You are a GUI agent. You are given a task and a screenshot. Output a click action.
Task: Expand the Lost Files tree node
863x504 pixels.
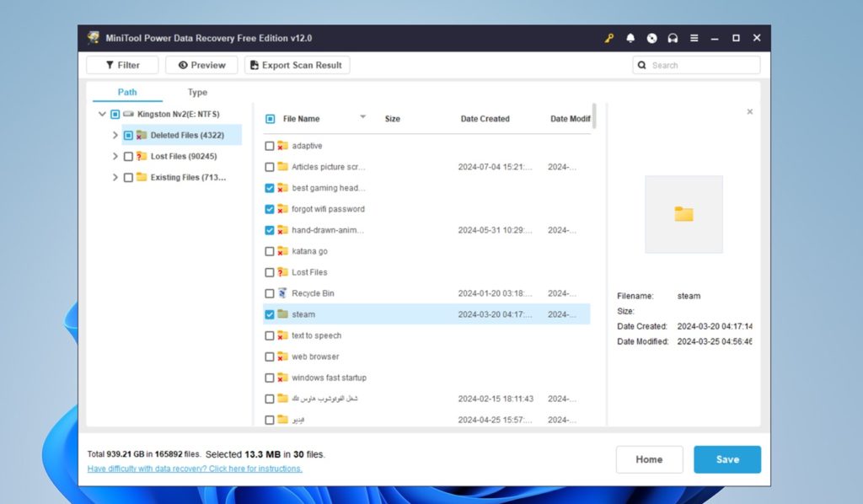[115, 156]
